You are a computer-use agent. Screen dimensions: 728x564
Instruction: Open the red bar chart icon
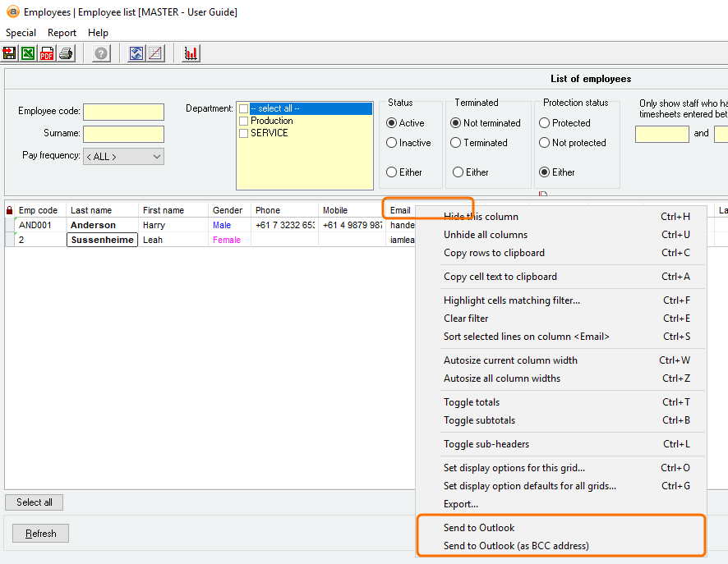191,54
